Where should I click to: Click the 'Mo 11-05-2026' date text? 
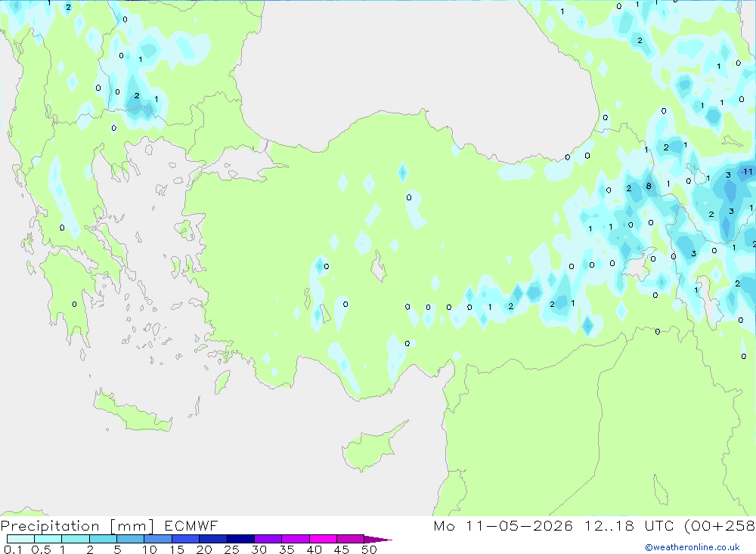pyautogui.click(x=503, y=525)
